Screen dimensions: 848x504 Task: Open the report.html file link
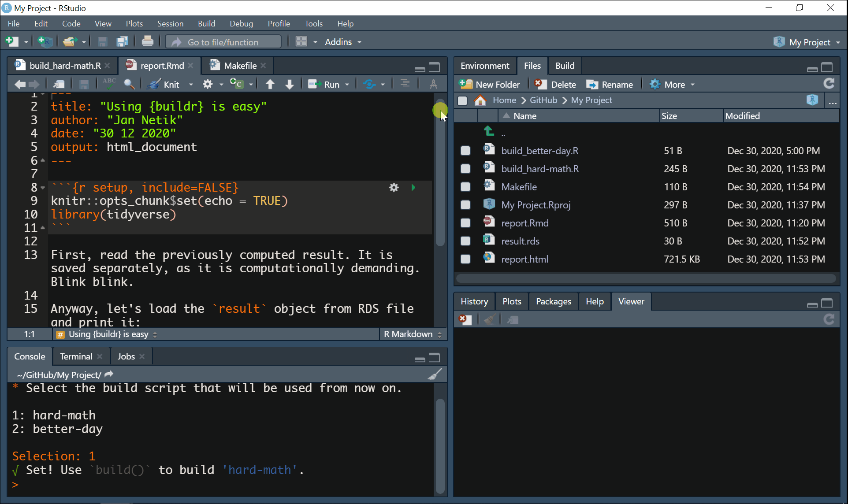pyautogui.click(x=524, y=259)
